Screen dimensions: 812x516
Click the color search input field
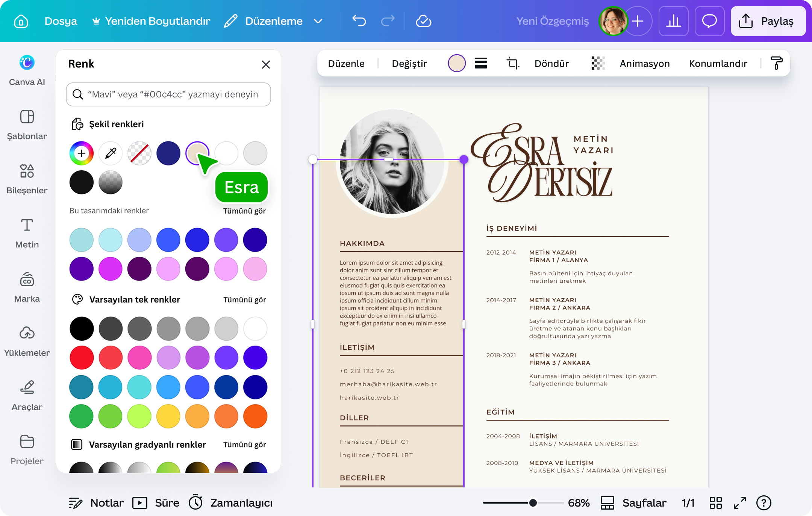168,94
